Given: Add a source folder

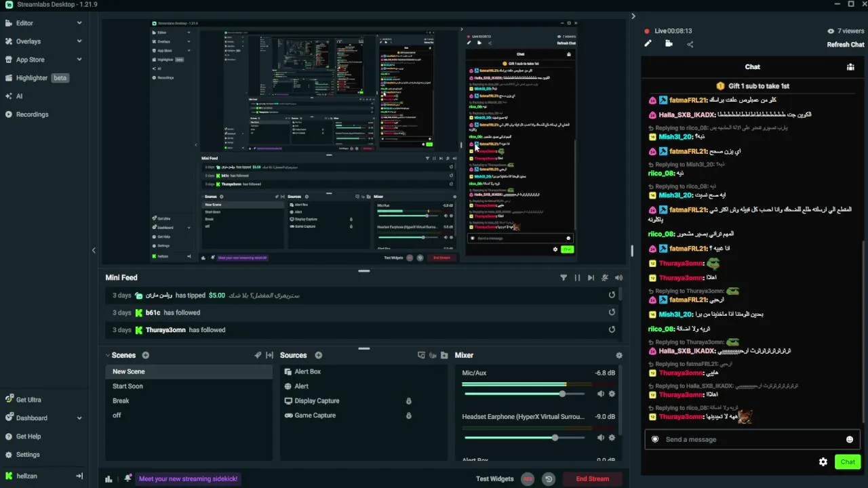Looking at the screenshot, I should (x=444, y=355).
